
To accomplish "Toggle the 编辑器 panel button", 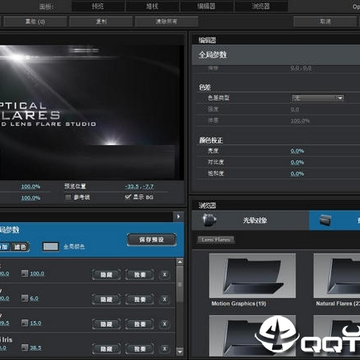I will pyautogui.click(x=207, y=6).
